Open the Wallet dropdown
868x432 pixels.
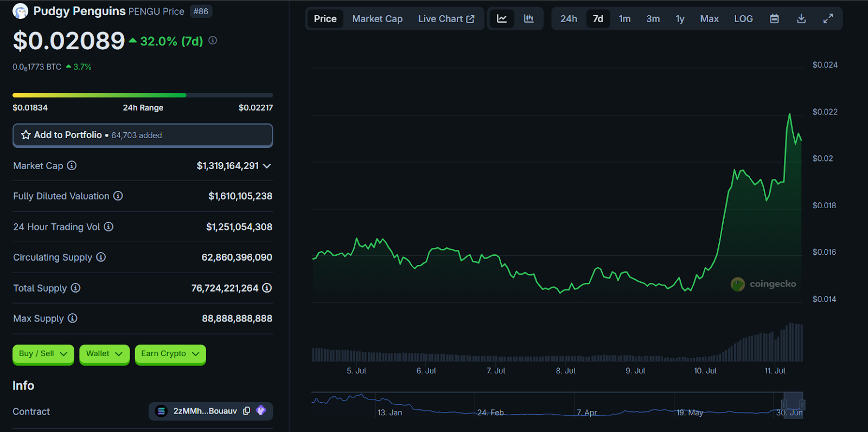click(x=104, y=354)
